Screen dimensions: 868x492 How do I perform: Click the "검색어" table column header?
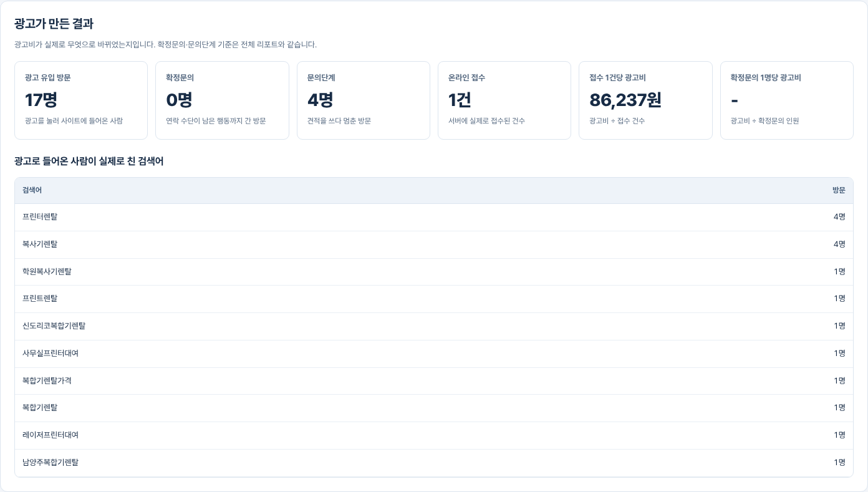tap(32, 190)
